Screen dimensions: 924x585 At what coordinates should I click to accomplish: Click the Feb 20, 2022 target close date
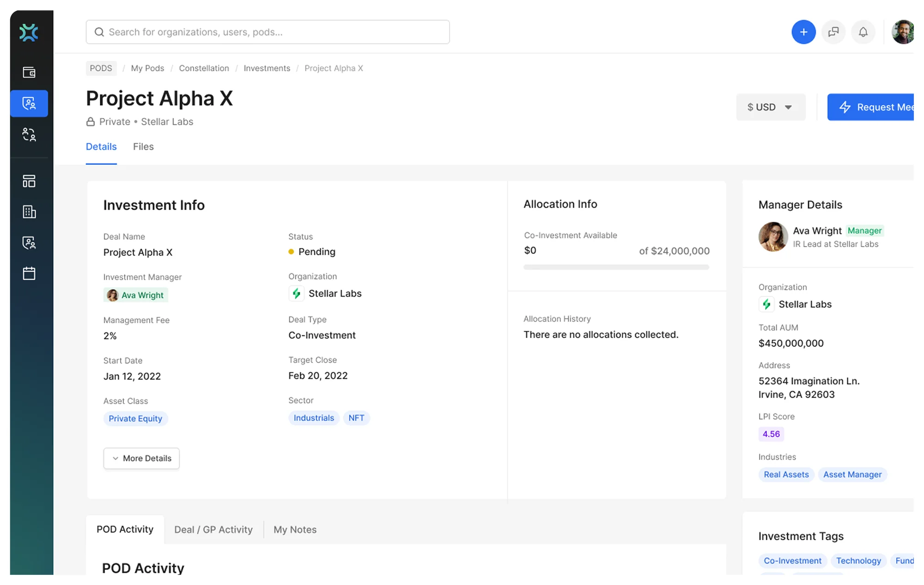(x=318, y=376)
